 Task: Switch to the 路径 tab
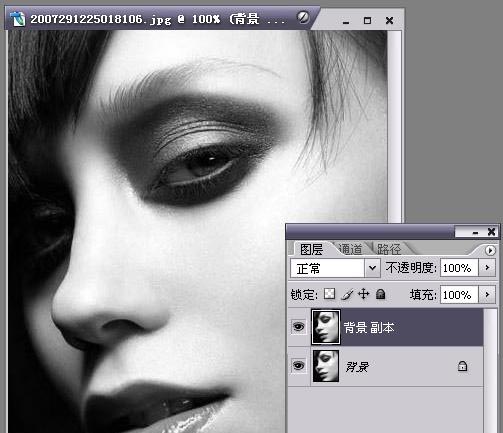389,249
